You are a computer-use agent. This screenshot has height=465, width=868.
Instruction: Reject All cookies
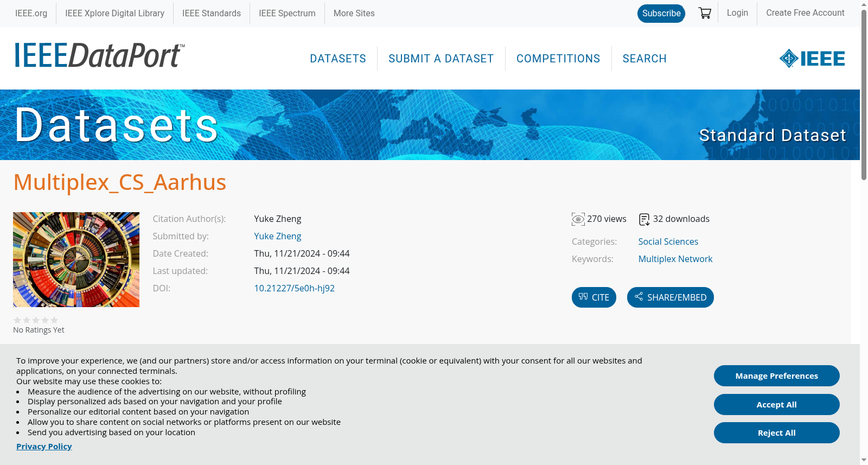pos(777,432)
